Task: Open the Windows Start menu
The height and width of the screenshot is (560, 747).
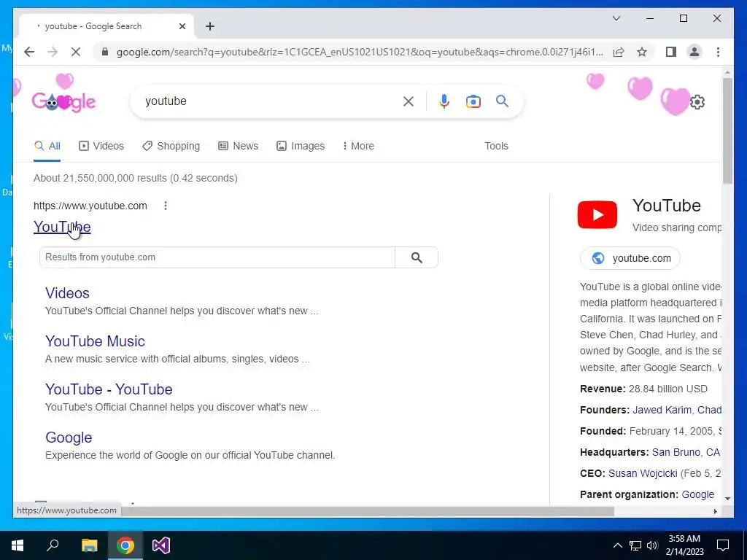Action: 18,545
